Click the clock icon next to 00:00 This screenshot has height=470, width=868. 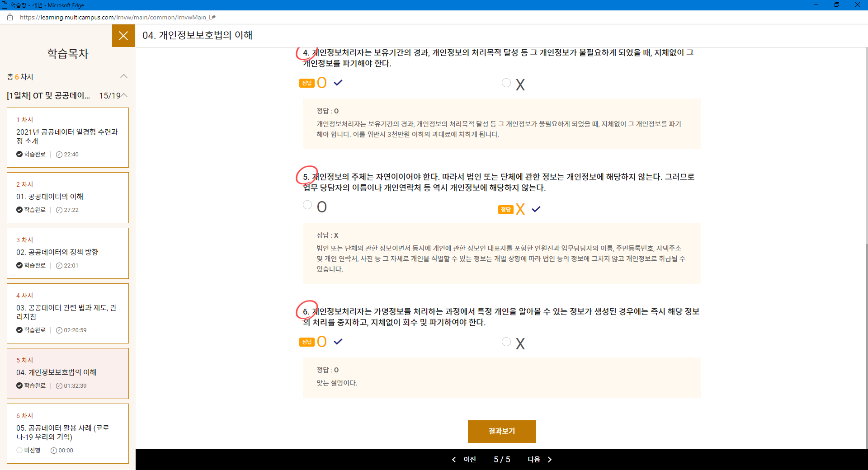tap(54, 451)
